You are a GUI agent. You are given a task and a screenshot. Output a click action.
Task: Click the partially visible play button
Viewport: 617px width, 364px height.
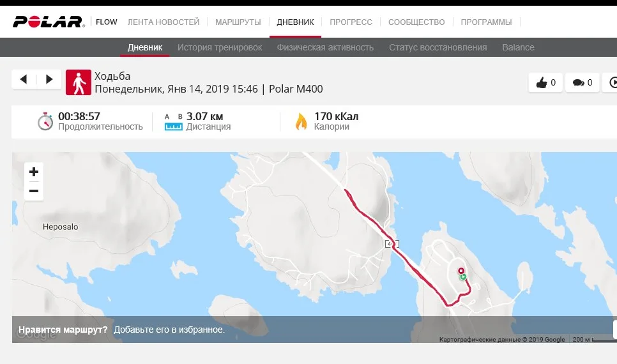pos(612,82)
